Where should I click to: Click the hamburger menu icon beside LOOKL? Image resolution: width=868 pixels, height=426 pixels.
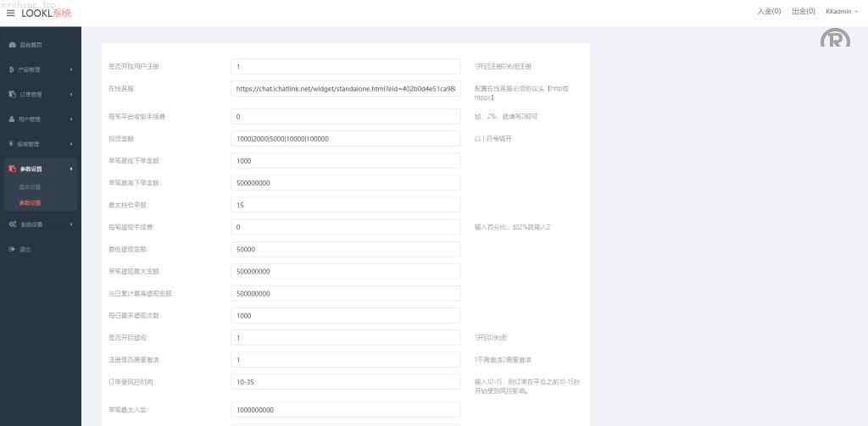11,13
